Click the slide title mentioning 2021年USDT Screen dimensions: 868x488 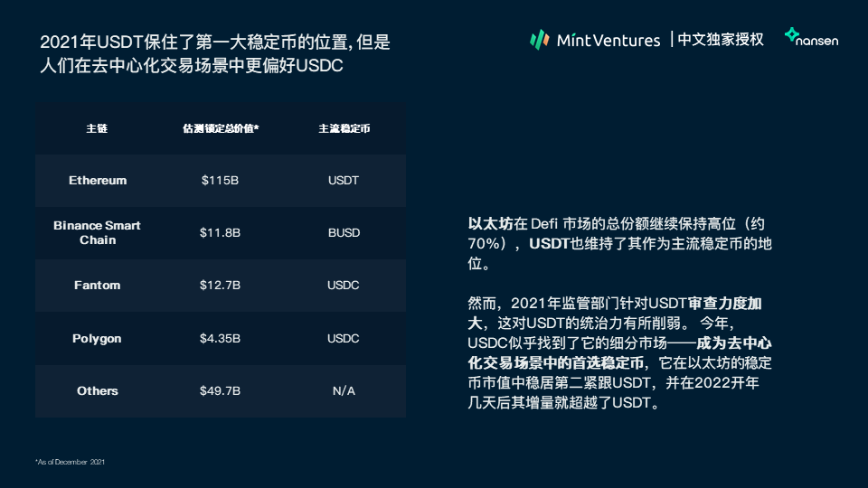pos(215,53)
